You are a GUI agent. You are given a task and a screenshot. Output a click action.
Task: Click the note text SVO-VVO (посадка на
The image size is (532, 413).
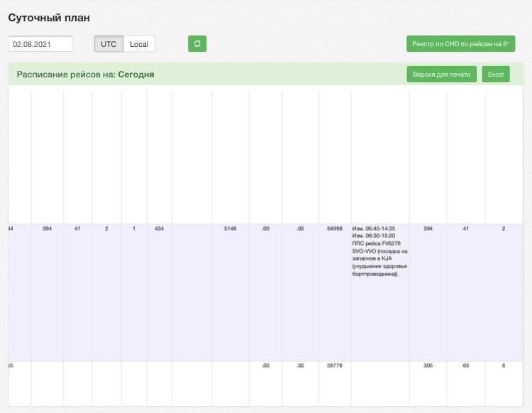(379, 251)
